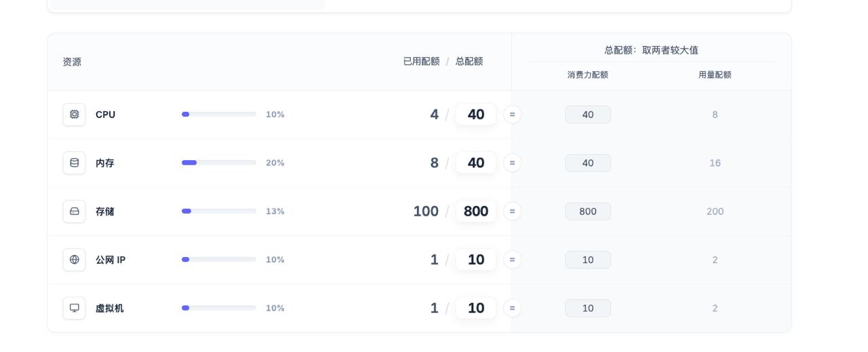Click 虚拟机 消费力配额 value 10
868x352 pixels.
click(x=588, y=308)
